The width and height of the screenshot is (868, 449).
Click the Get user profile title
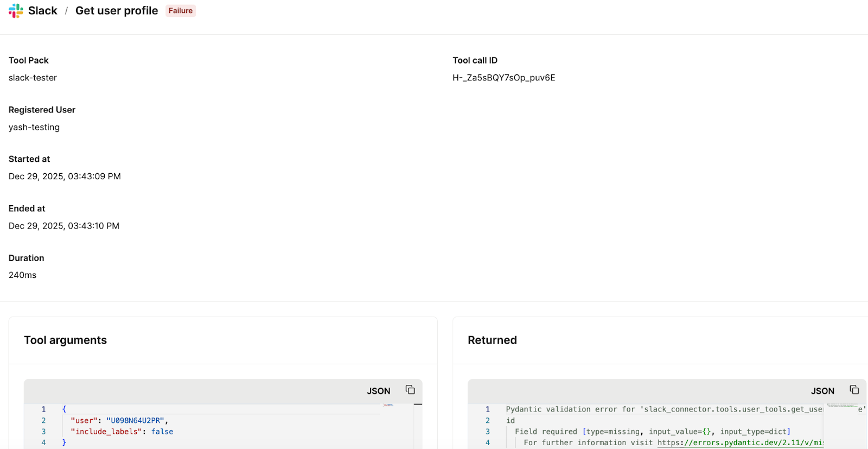click(x=117, y=11)
